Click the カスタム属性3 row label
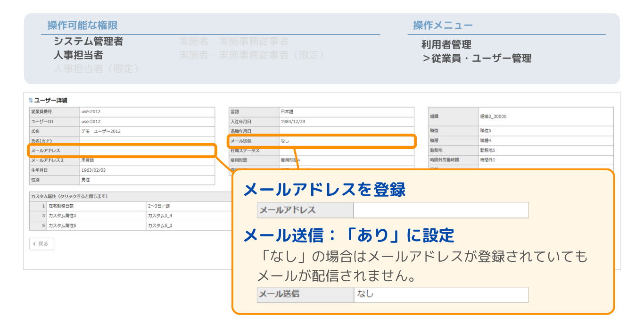Viewport: 644px width, 326px height. click(62, 216)
